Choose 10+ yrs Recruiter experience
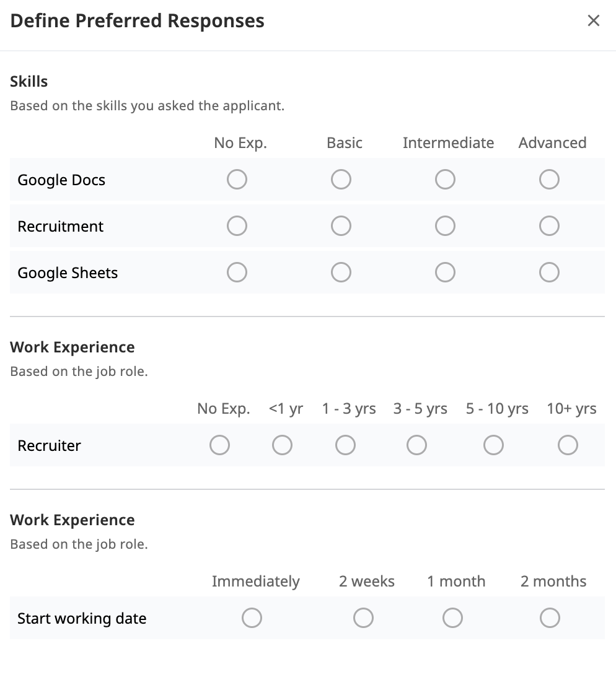This screenshot has width=616, height=685. [568, 445]
